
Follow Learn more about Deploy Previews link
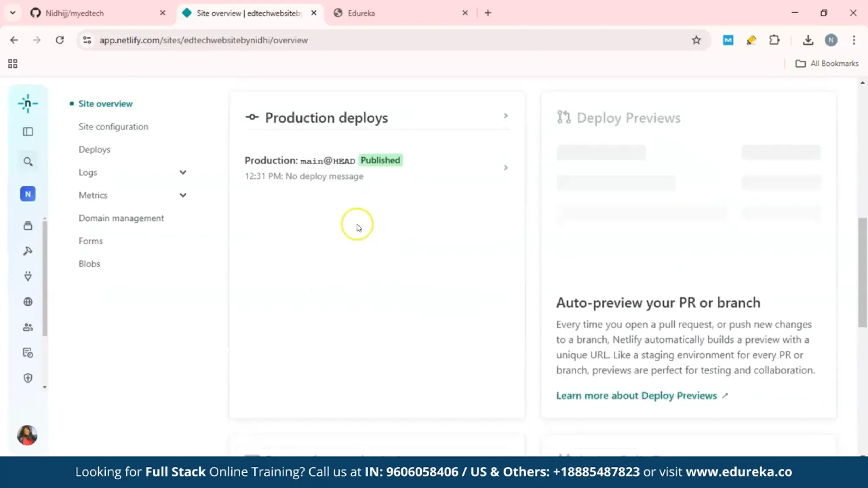tap(642, 396)
